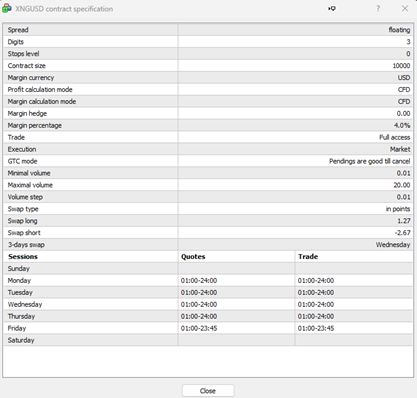
Task: Click the Maximal volume value 20.00
Action: coord(402,185)
